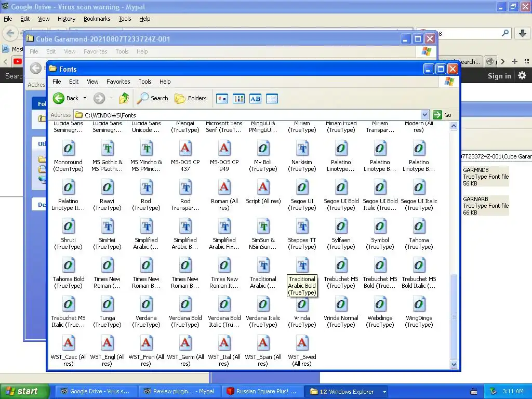The width and height of the screenshot is (532, 399).
Task: Open the Edit menu in Fonts window
Action: pyautogui.click(x=74, y=82)
